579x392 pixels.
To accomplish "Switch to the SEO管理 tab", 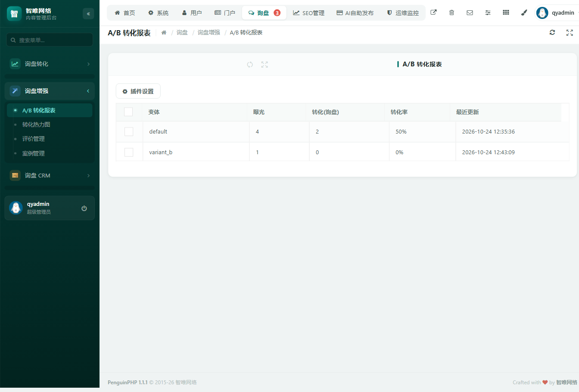I will [309, 13].
